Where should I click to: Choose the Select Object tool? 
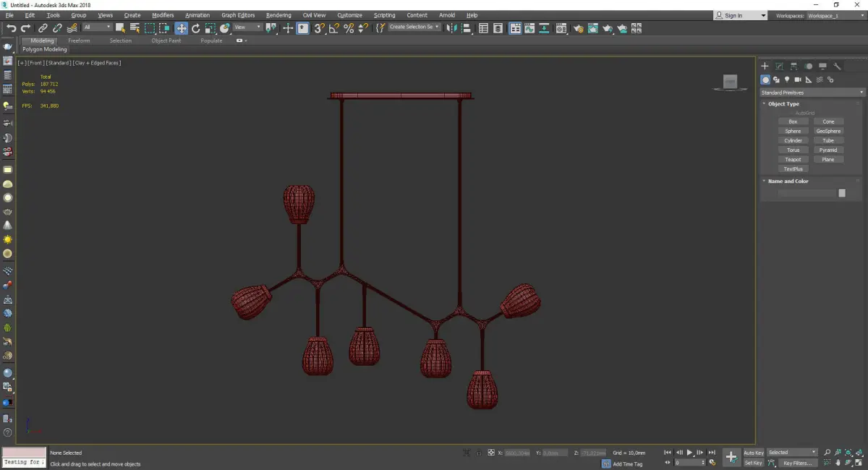click(x=120, y=28)
